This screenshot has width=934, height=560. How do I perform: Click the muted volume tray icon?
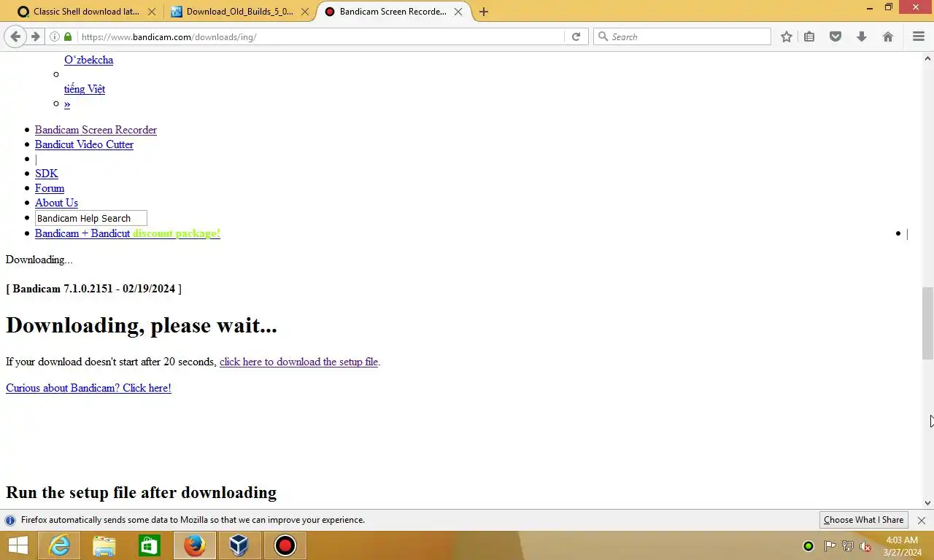point(866,546)
